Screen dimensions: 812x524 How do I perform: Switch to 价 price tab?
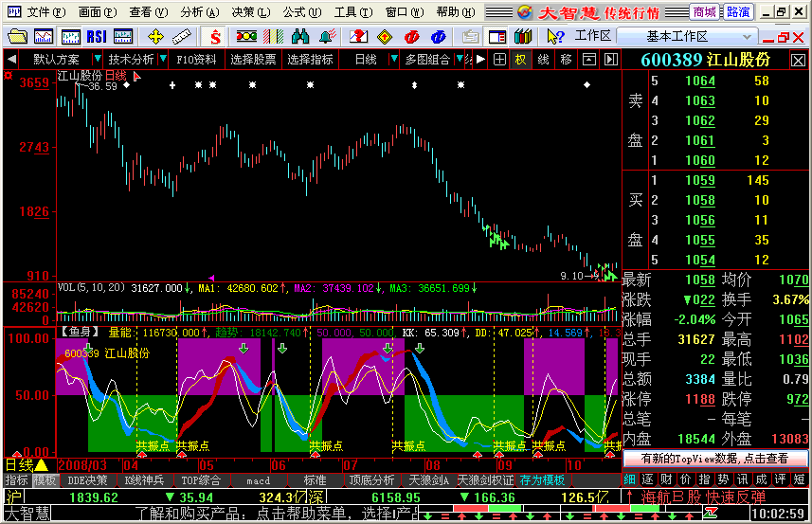pyautogui.click(x=686, y=479)
